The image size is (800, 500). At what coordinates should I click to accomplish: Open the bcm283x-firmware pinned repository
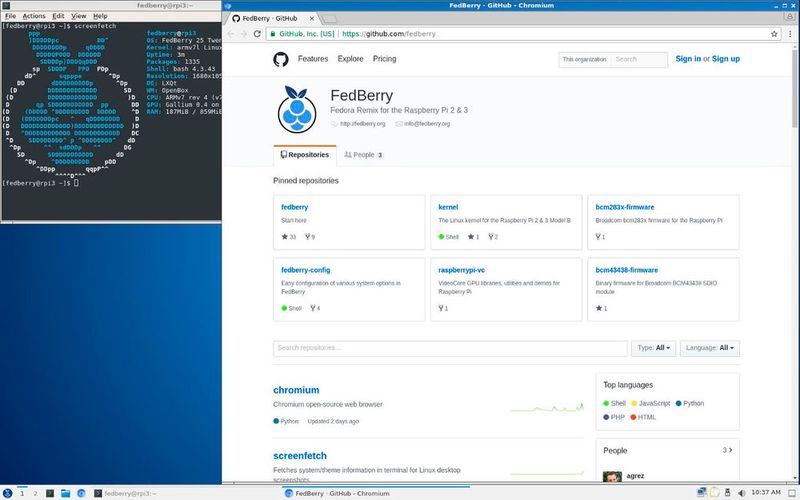(624, 207)
